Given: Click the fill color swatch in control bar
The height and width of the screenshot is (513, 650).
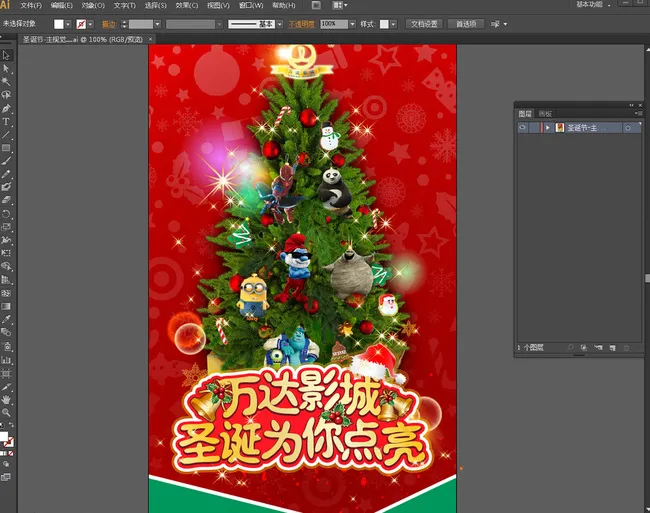Looking at the screenshot, I should tap(60, 23).
